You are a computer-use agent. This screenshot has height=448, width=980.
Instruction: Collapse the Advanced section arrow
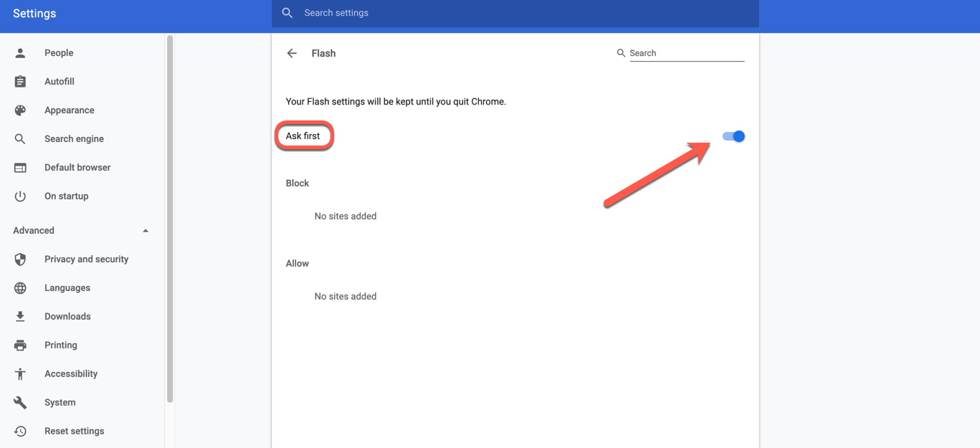(x=146, y=231)
